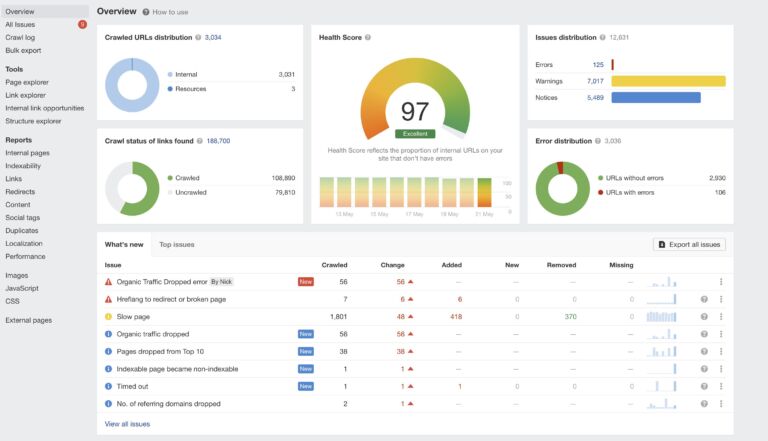Follow the View all issues link
The width and height of the screenshot is (768, 441).
coord(127,424)
